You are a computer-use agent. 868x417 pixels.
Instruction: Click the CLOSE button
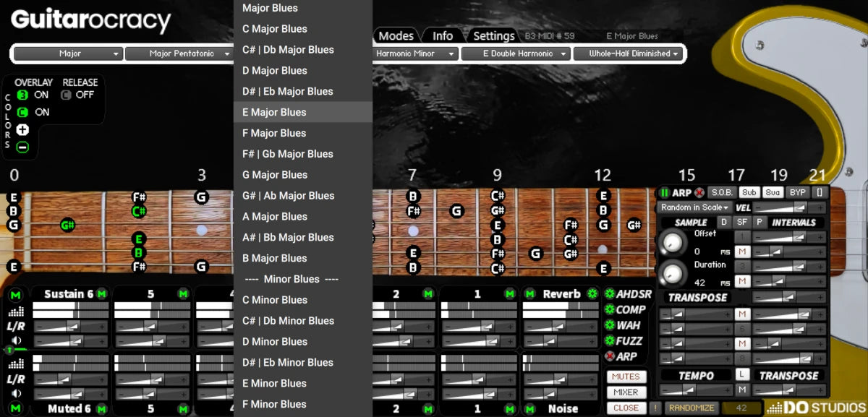tap(626, 408)
